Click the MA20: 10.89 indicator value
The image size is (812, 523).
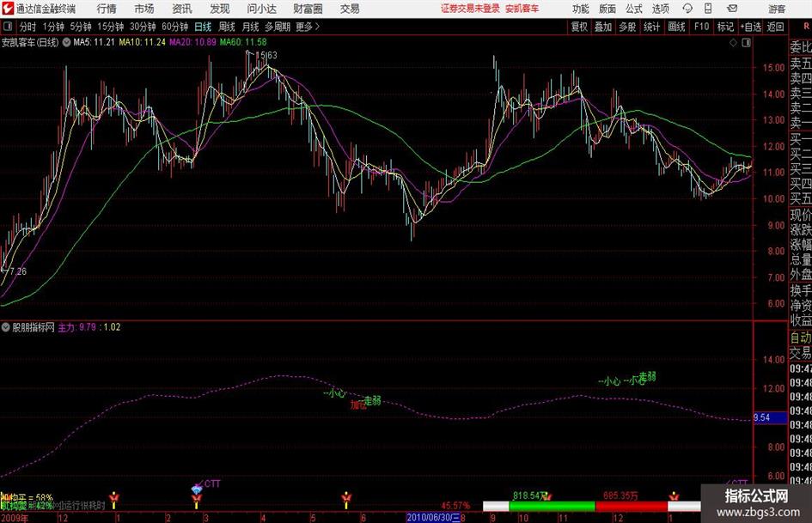tap(192, 42)
